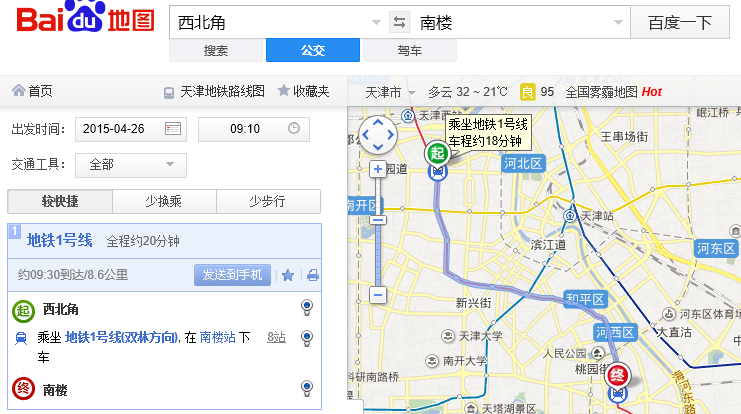The width and height of the screenshot is (741, 414).
Task: Click the 良 air quality badge
Action: (527, 92)
